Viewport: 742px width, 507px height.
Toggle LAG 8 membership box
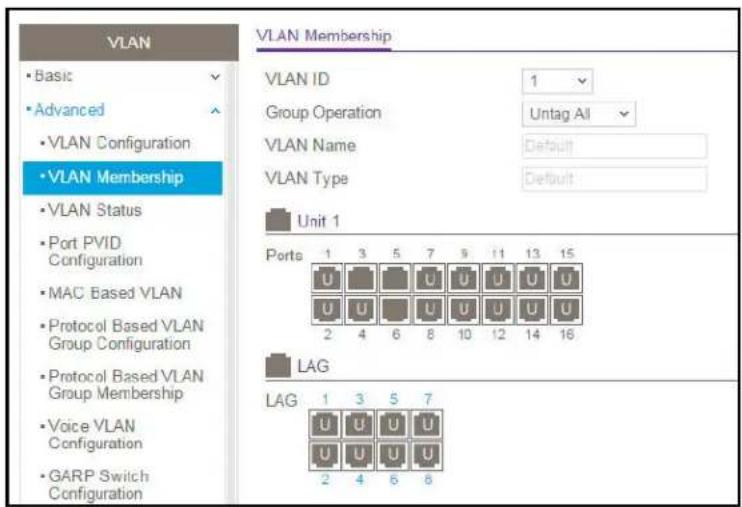(427, 455)
